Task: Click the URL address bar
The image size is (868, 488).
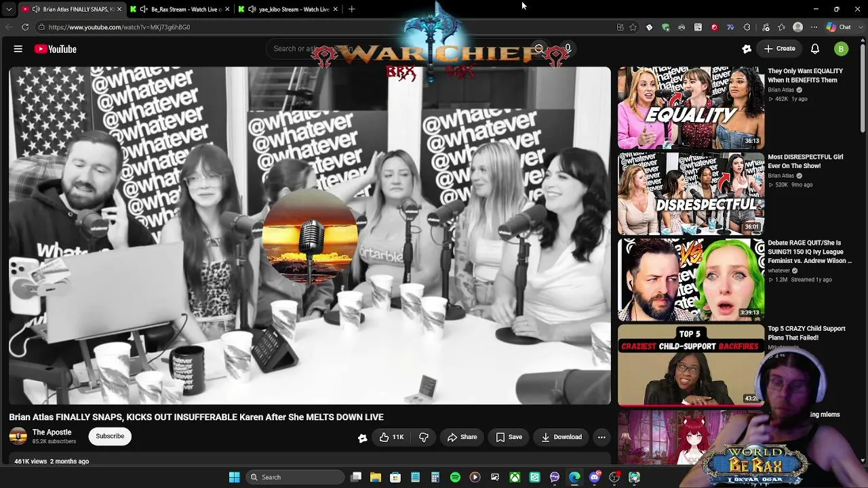Action: (325, 27)
